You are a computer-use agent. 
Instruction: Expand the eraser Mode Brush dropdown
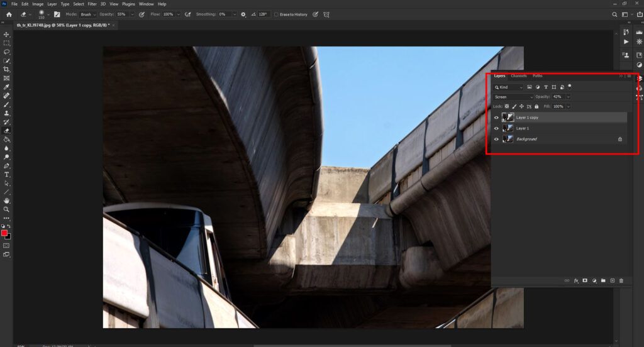pos(87,14)
